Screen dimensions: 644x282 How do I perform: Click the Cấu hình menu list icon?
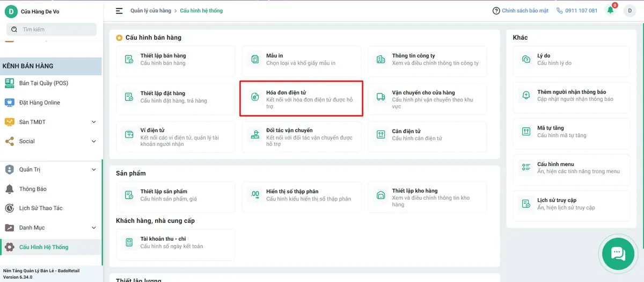526,168
